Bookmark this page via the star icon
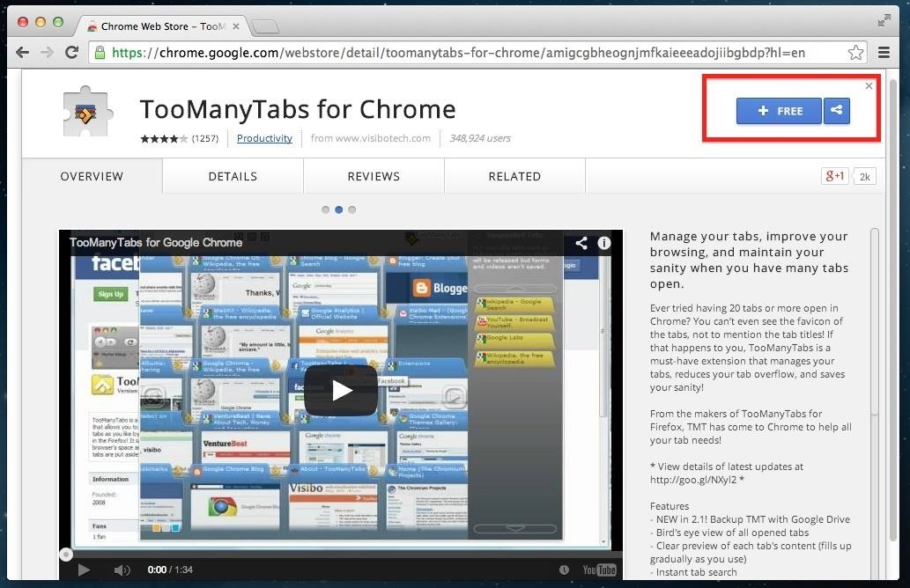Image resolution: width=910 pixels, height=588 pixels. coord(855,53)
